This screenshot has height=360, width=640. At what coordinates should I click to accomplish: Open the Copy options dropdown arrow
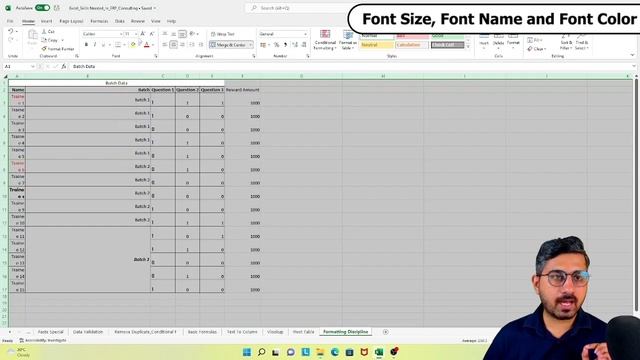(62, 40)
